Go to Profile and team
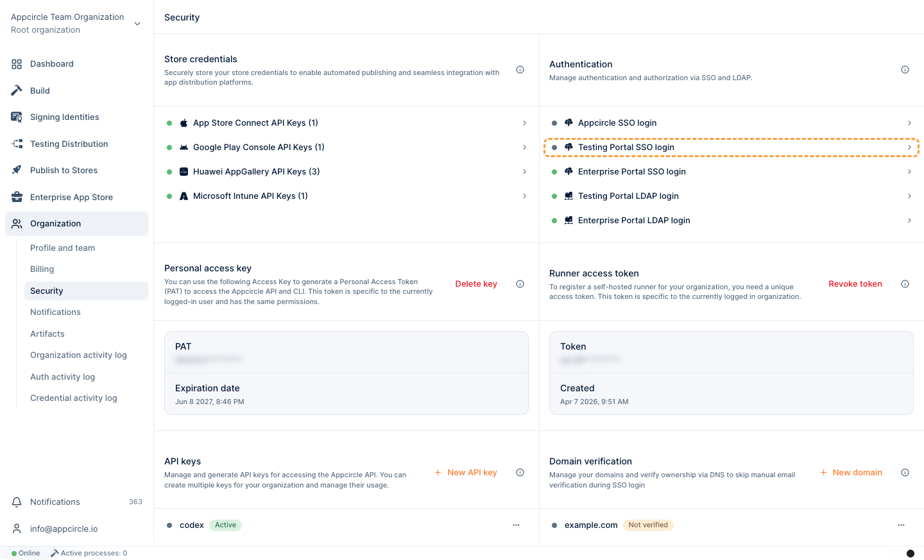Screen dimensions: 924x560 (x=62, y=248)
